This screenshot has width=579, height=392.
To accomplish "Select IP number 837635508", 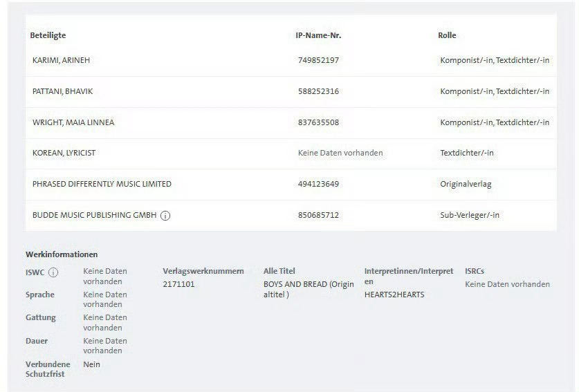I will click(x=318, y=122).
